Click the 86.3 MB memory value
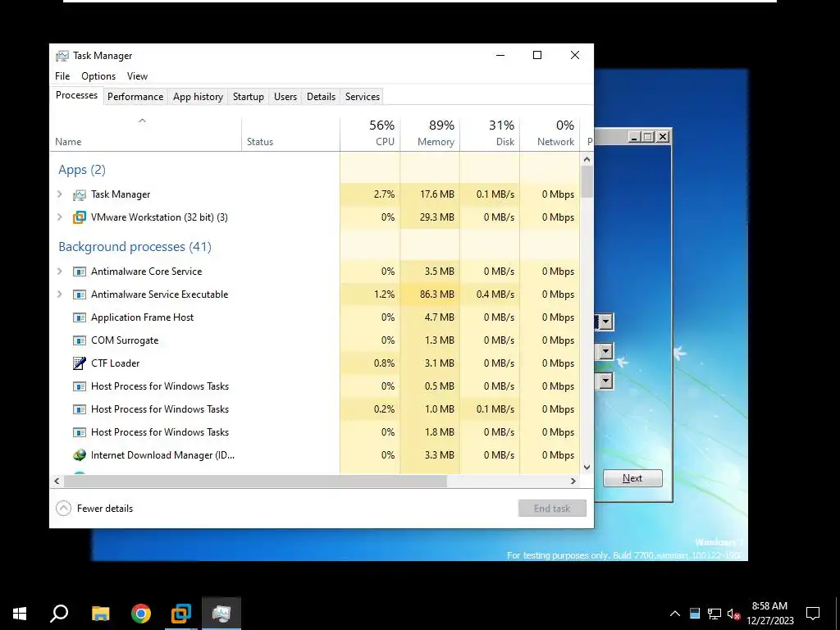The height and width of the screenshot is (630, 840). pos(437,294)
